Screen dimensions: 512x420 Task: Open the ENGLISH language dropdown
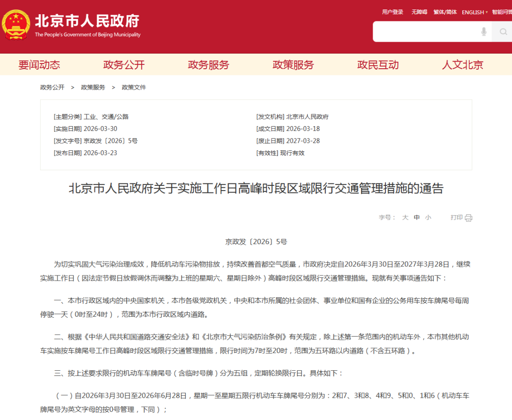(475, 12)
